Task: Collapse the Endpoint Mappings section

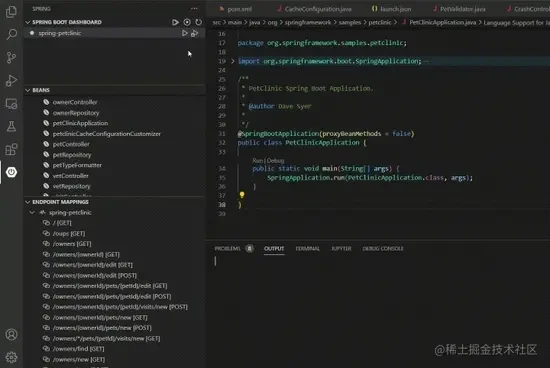Action: (28, 202)
